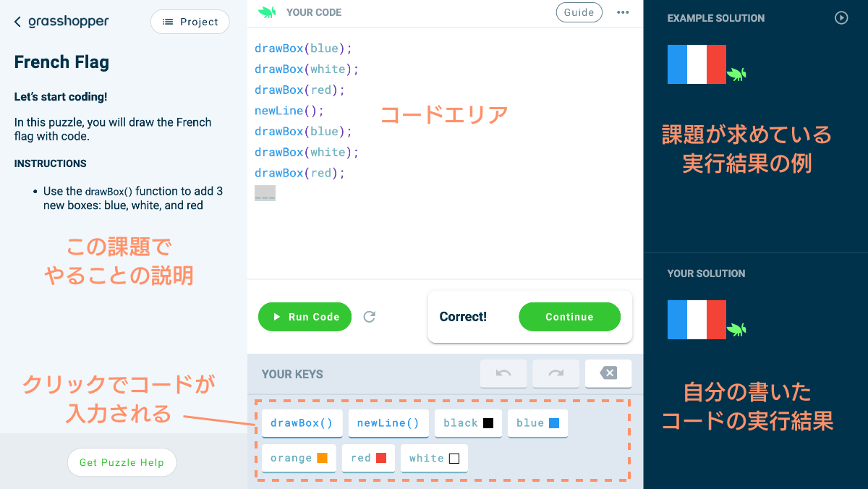Undo the last code edit
The image size is (868, 489).
(x=503, y=373)
